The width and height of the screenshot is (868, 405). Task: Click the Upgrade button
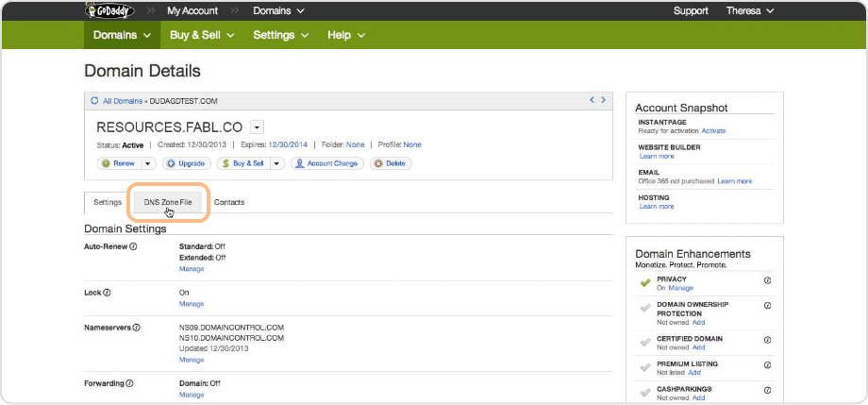[186, 163]
